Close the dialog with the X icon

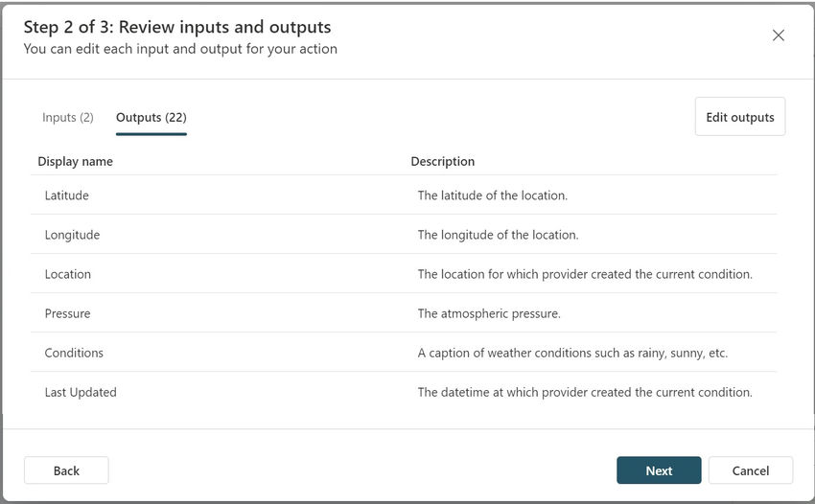(x=778, y=35)
